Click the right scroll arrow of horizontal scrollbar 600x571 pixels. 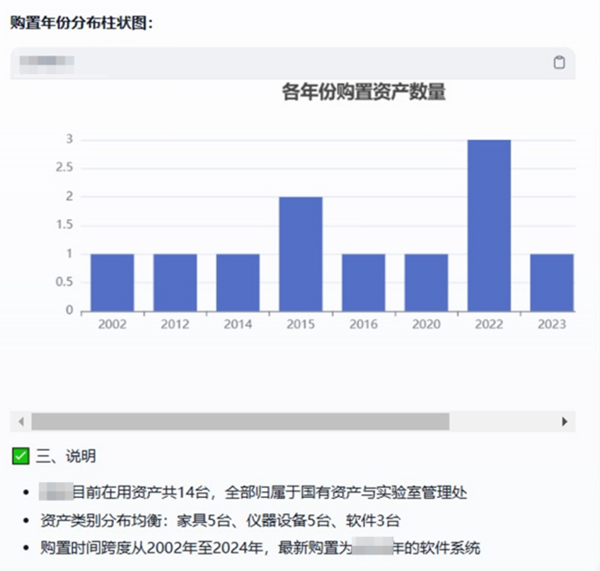click(x=565, y=422)
